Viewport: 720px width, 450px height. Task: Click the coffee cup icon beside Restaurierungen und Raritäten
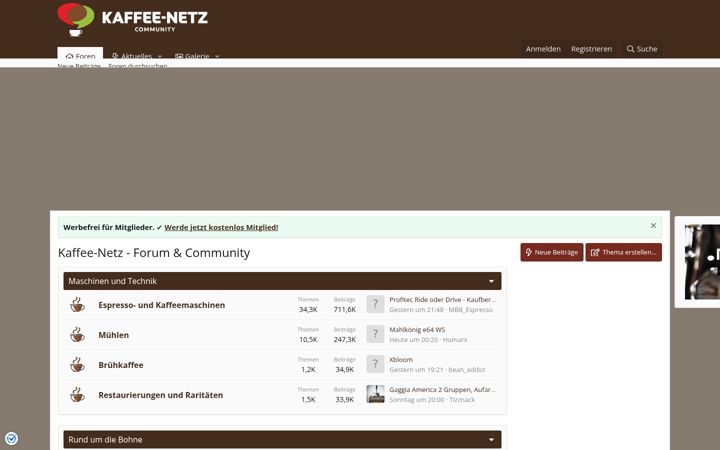coord(77,394)
